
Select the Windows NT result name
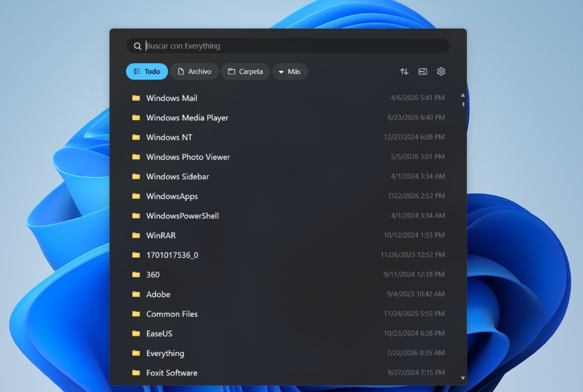click(169, 137)
